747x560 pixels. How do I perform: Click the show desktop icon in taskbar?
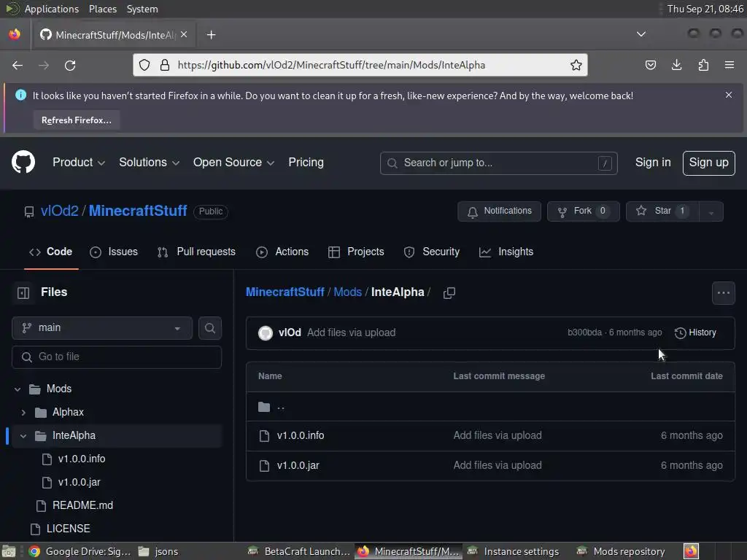pyautogui.click(x=9, y=551)
